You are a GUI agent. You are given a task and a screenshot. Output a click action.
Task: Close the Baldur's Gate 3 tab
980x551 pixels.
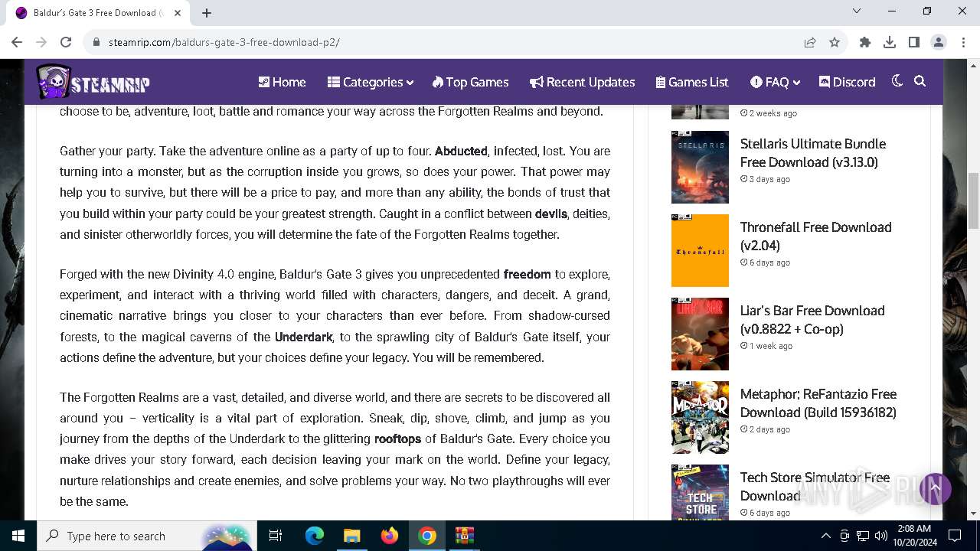coord(178,13)
